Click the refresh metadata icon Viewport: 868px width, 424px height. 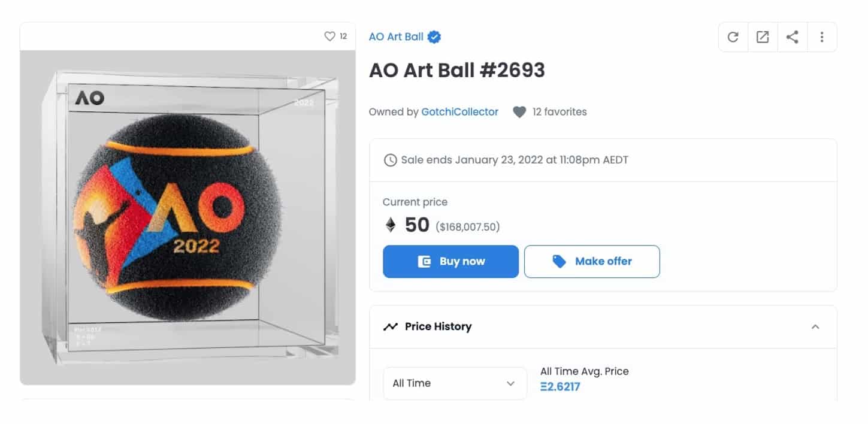(733, 37)
